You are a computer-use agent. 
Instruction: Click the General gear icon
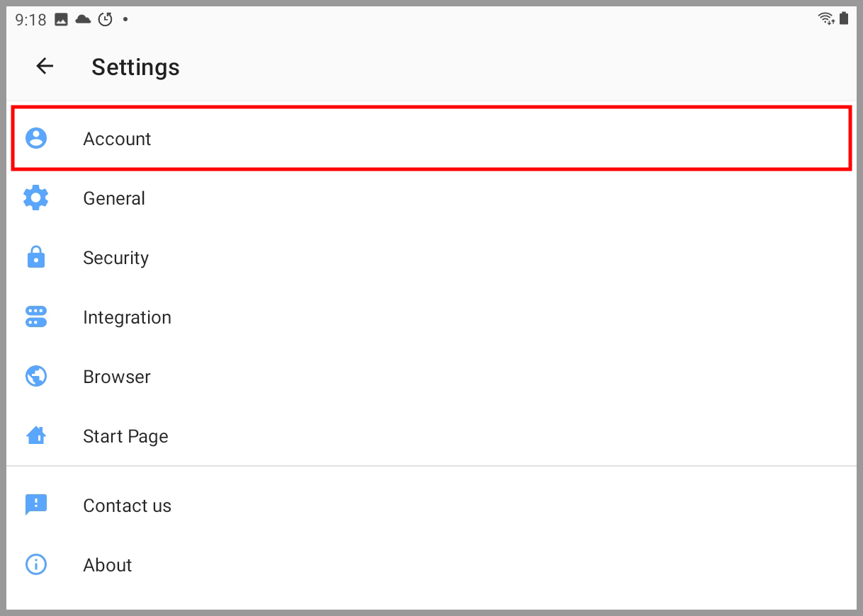coord(36,198)
